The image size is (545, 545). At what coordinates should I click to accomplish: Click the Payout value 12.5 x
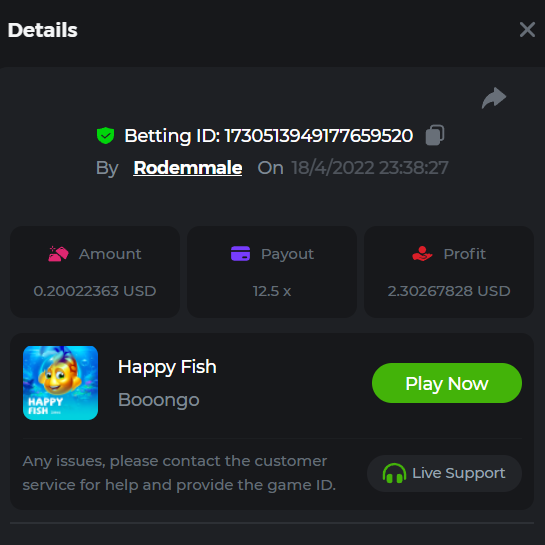click(272, 291)
